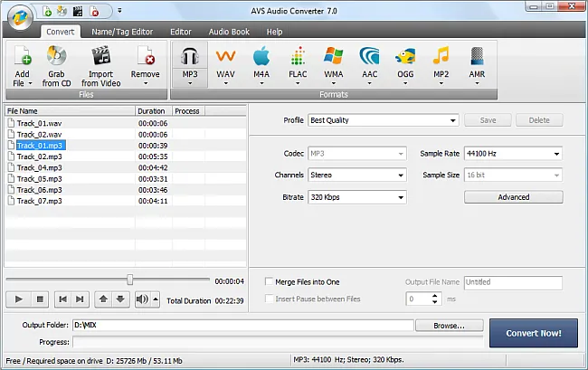Open the quick access toolbar customize arrow
Viewport: 588px width, 370px height.
[x=119, y=11]
